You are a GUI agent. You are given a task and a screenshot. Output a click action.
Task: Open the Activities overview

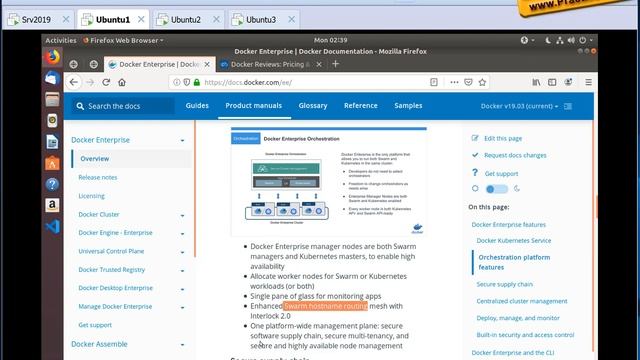pos(60,40)
